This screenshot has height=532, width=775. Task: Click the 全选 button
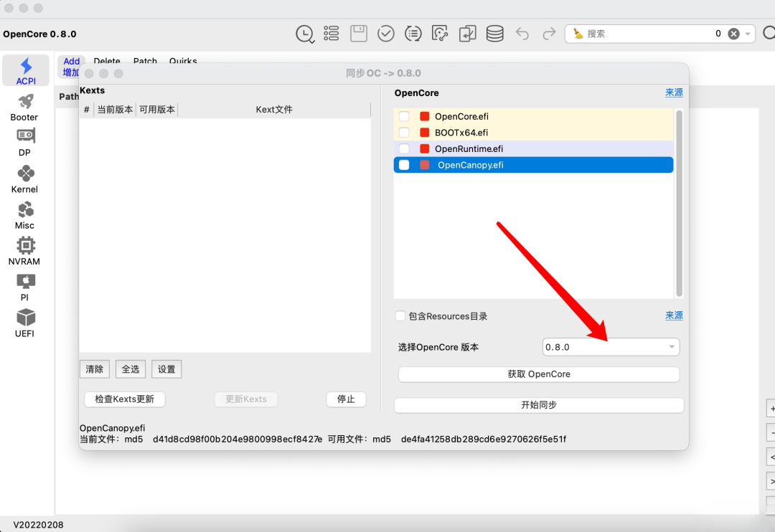[x=131, y=369]
